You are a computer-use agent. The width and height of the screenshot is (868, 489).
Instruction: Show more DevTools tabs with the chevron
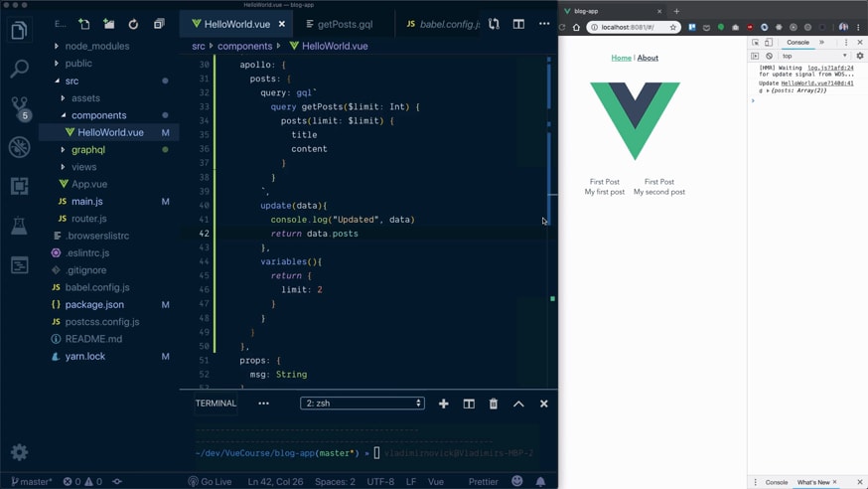(822, 42)
